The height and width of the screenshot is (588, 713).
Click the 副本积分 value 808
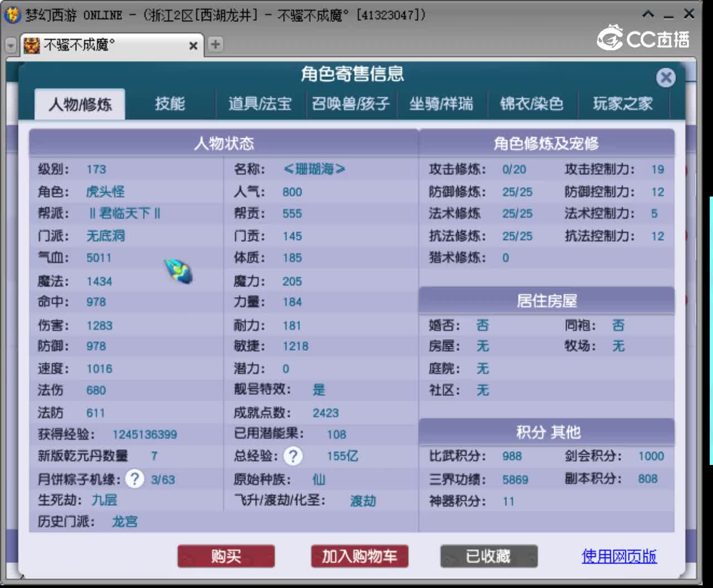[648, 479]
